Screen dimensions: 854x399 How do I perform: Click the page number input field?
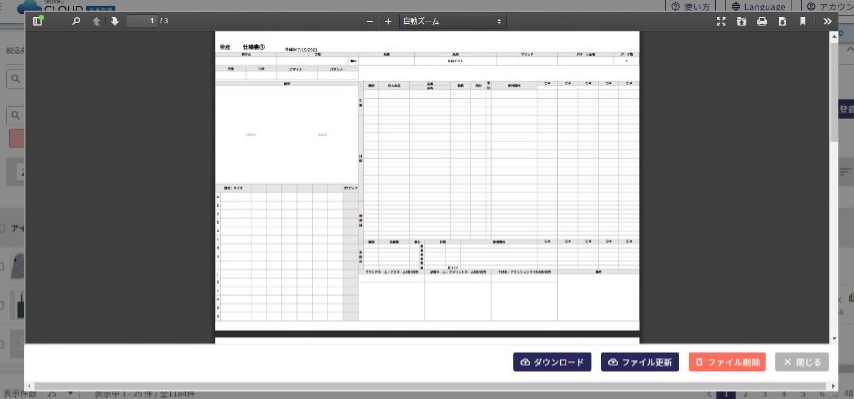click(142, 21)
